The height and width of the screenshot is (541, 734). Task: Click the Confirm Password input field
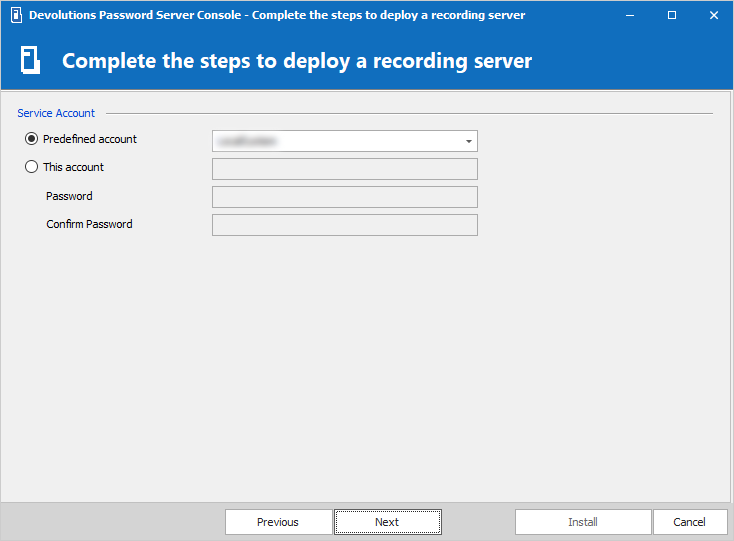click(344, 225)
